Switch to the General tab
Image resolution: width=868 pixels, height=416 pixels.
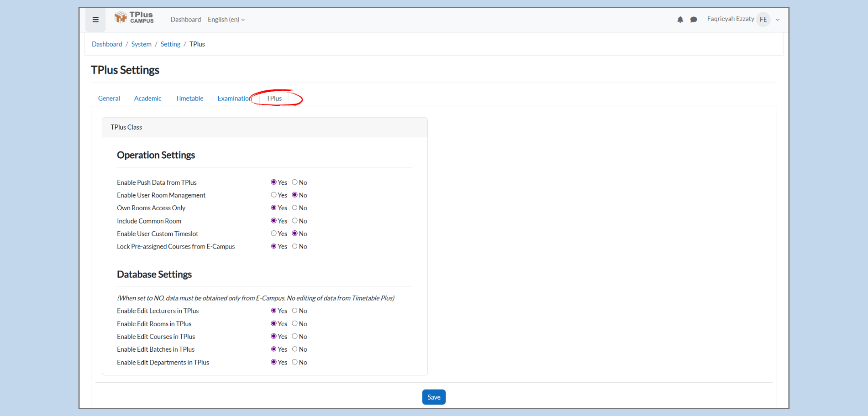pyautogui.click(x=109, y=99)
